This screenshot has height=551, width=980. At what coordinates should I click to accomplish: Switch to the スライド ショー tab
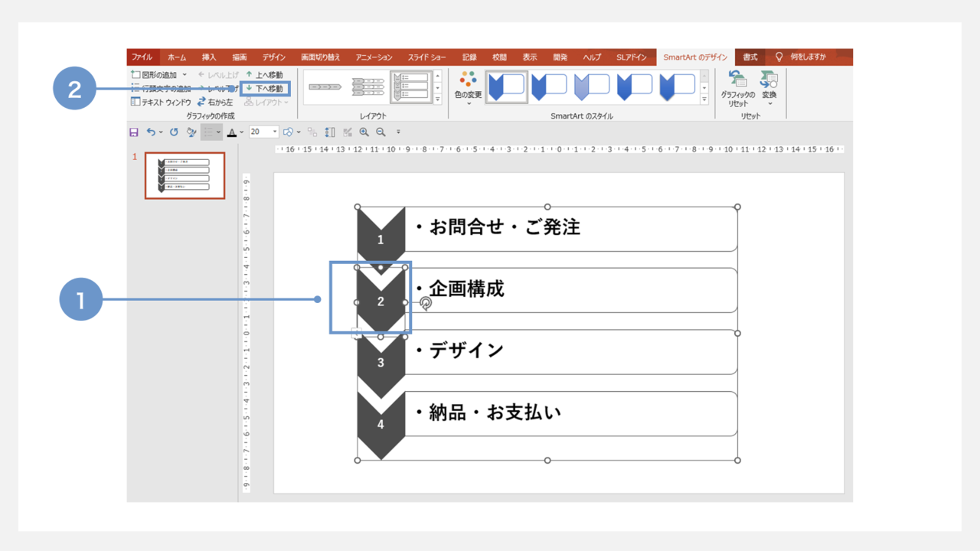(x=427, y=57)
